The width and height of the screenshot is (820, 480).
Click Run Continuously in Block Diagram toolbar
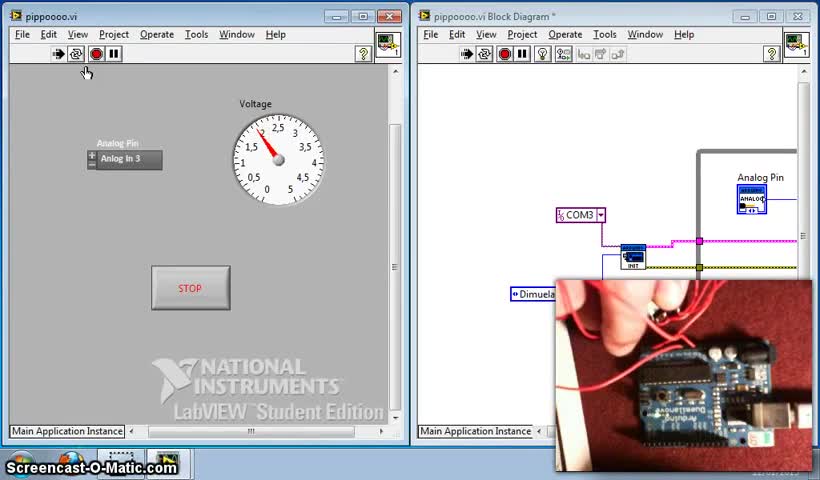click(485, 54)
